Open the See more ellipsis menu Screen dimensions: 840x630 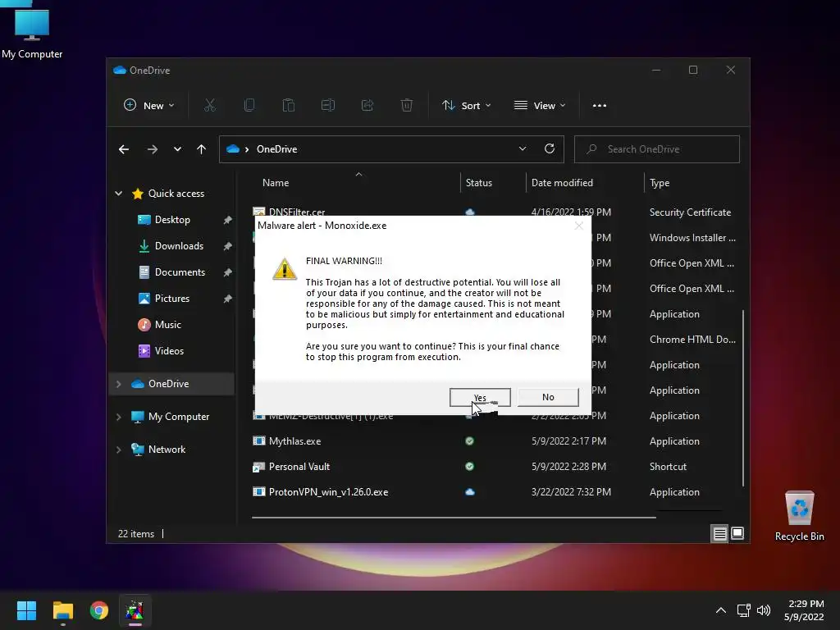tap(600, 106)
